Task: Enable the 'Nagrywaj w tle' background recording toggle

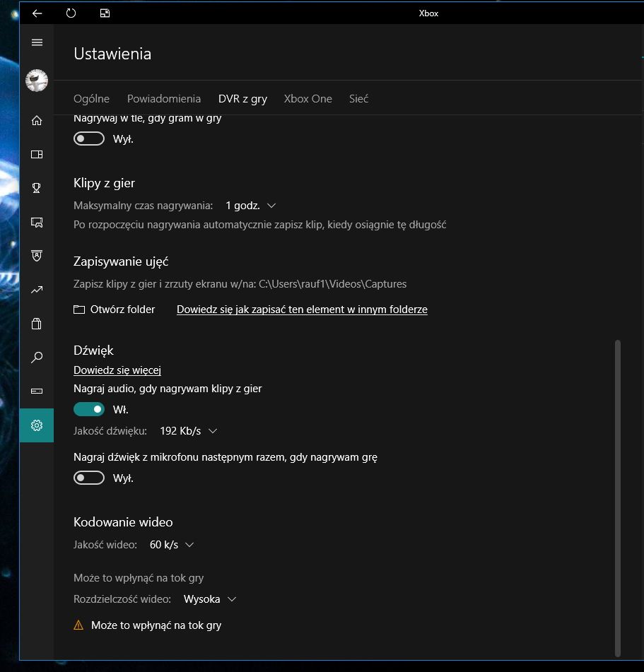Action: 89,139
